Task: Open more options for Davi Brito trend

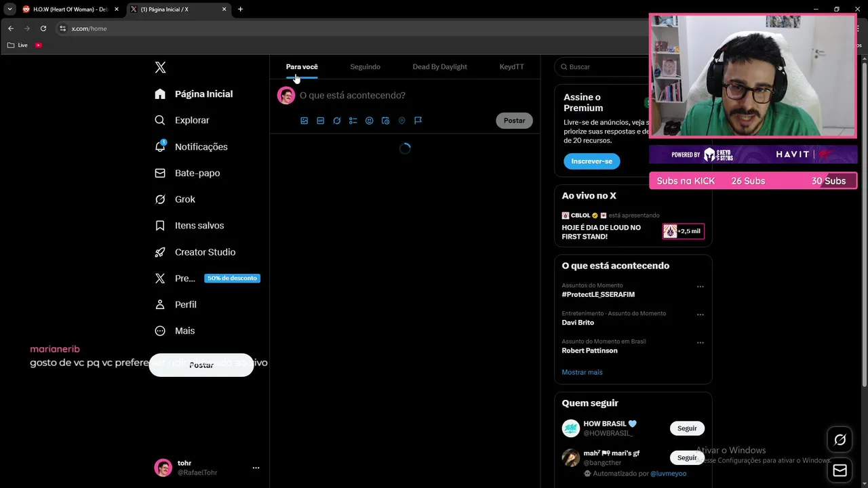Action: coord(701,314)
